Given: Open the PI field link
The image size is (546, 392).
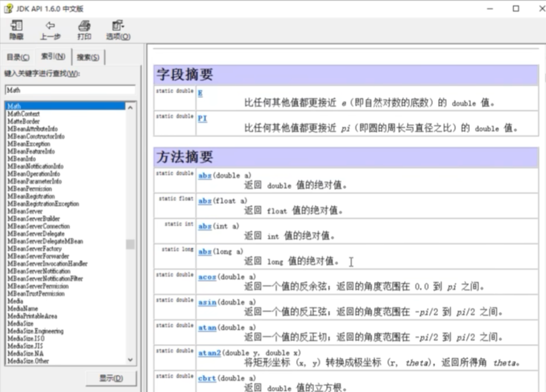Looking at the screenshot, I should [x=202, y=118].
